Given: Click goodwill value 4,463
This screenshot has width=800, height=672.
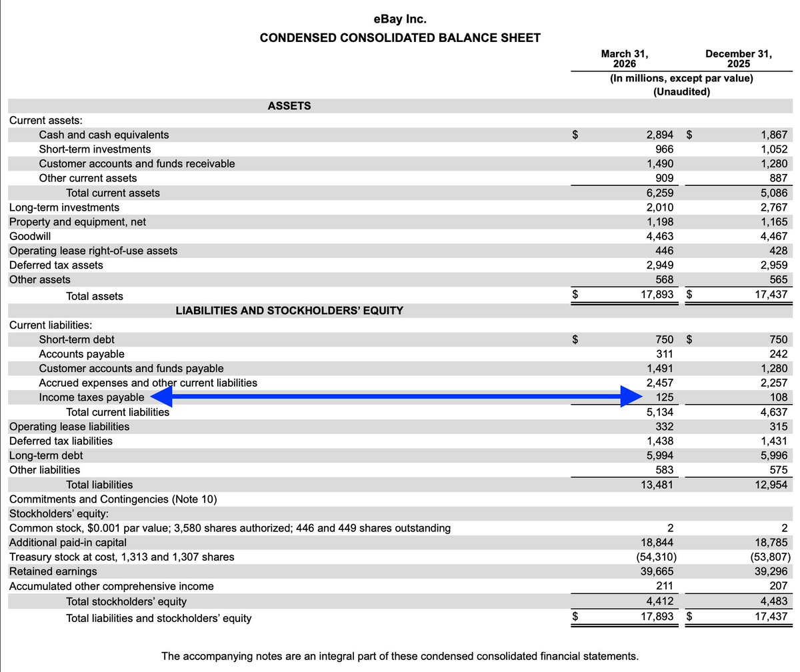Looking at the screenshot, I should click(x=660, y=236).
